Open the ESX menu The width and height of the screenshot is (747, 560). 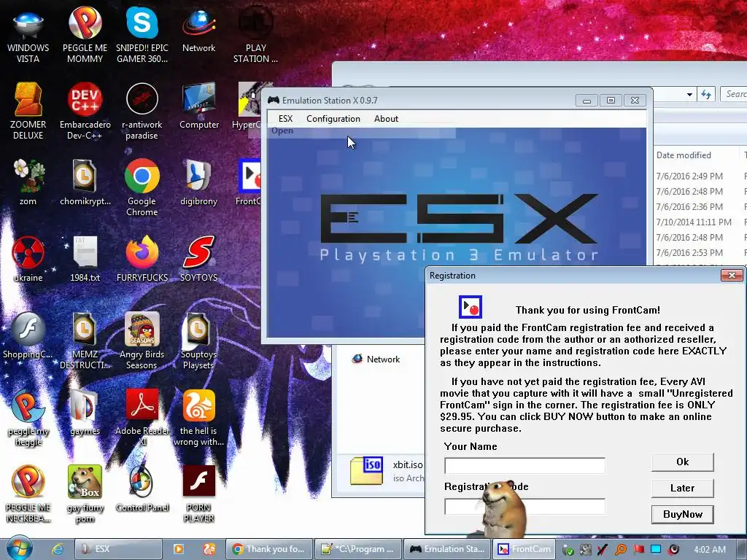point(285,119)
